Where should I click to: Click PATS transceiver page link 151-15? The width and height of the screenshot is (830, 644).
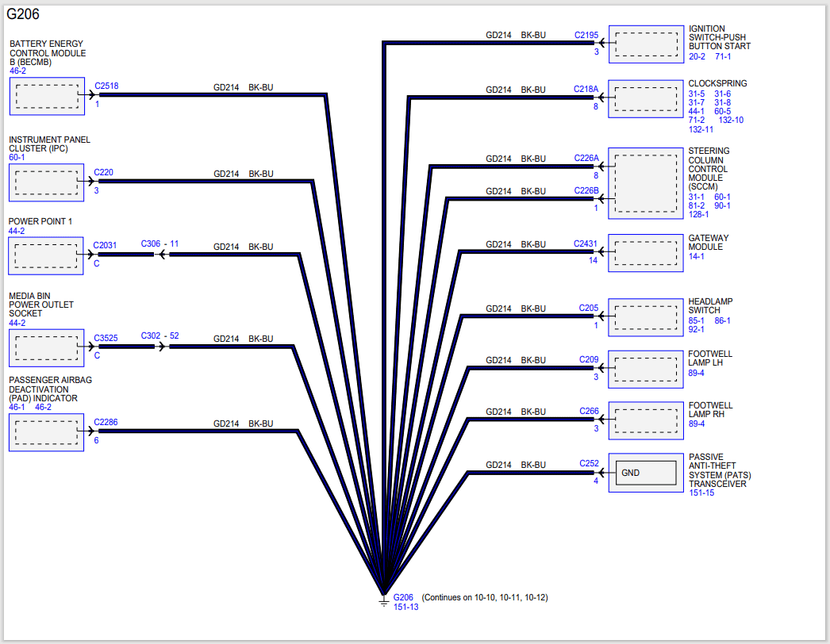[701, 493]
